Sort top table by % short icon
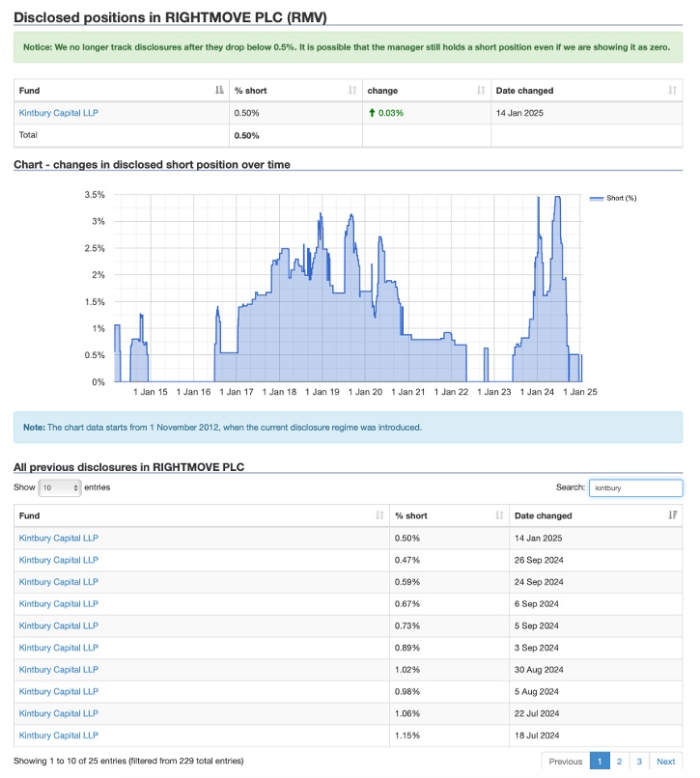 tap(352, 91)
